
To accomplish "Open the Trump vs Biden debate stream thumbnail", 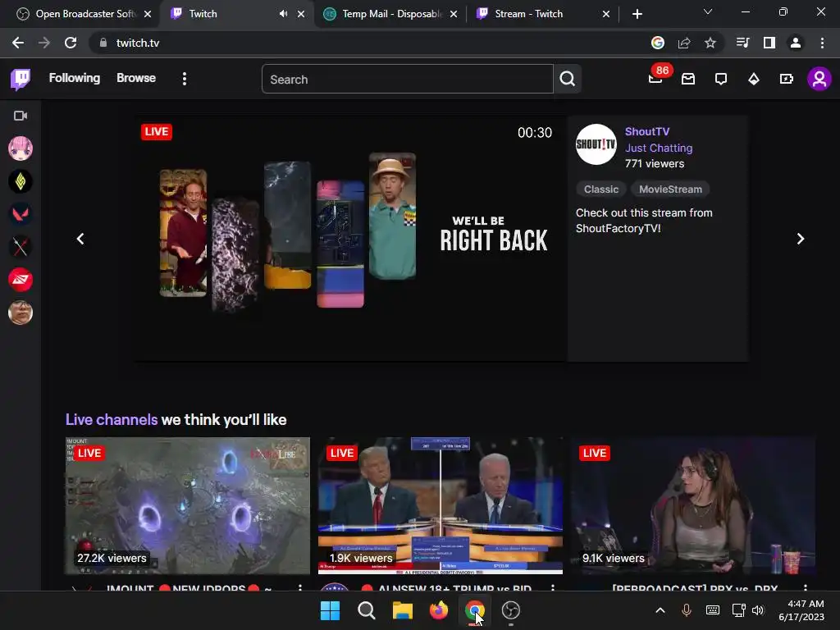I will pos(441,505).
